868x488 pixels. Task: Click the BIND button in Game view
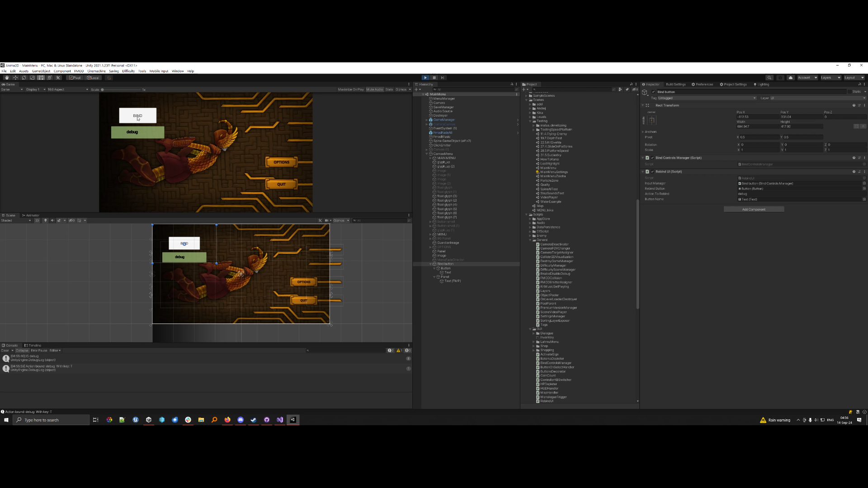point(137,116)
